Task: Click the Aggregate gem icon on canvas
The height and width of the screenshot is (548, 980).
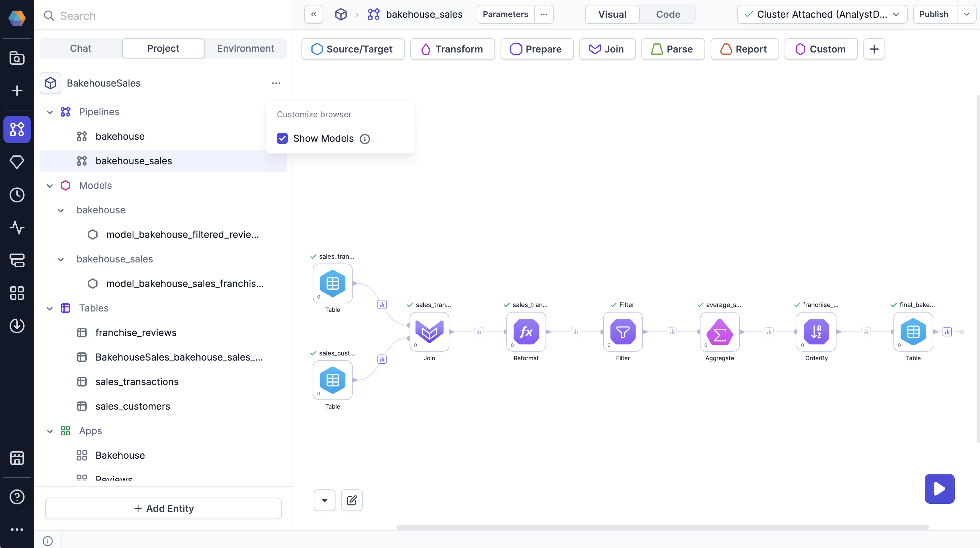Action: tap(719, 332)
